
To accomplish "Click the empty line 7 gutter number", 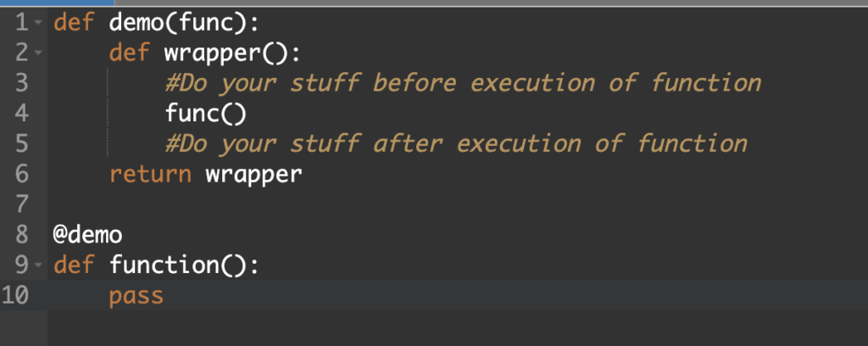I will tap(21, 204).
